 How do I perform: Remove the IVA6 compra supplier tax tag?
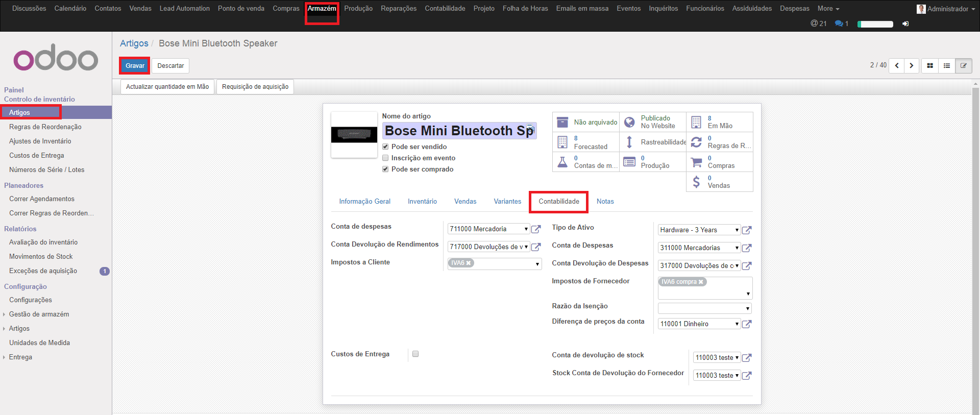click(701, 282)
